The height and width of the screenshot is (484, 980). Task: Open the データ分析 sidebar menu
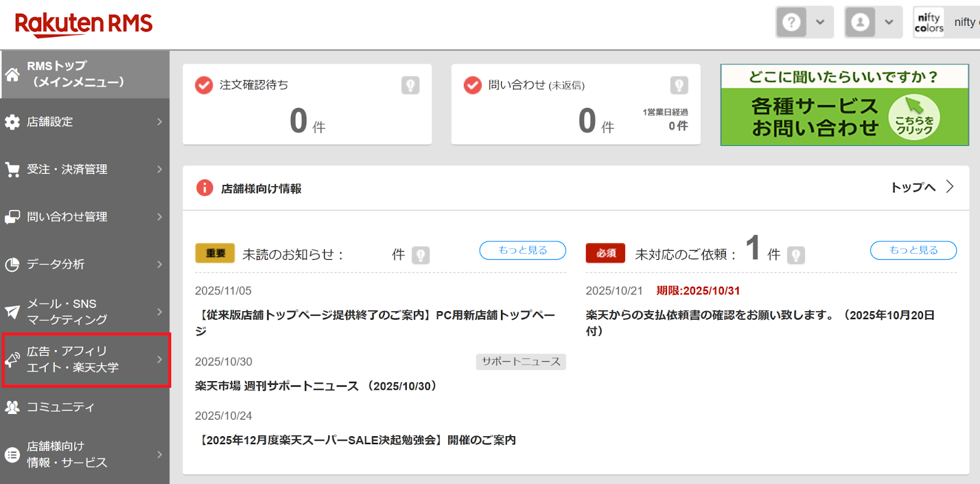tap(85, 264)
